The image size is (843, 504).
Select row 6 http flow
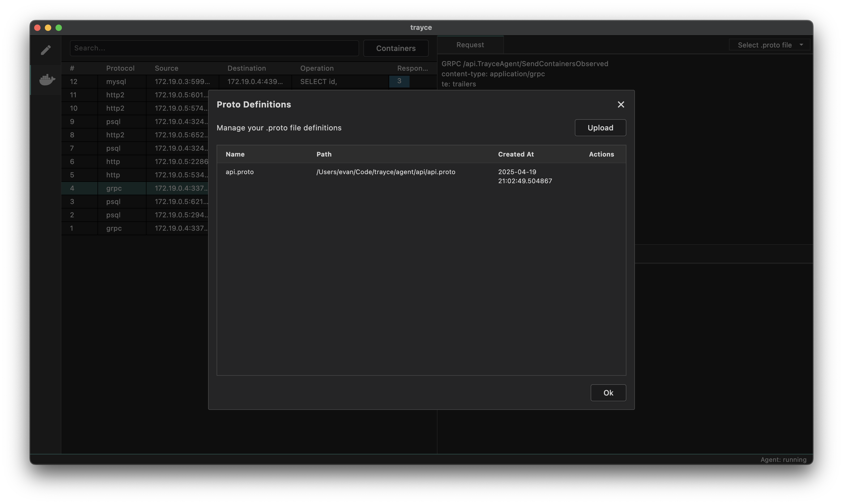click(x=134, y=162)
